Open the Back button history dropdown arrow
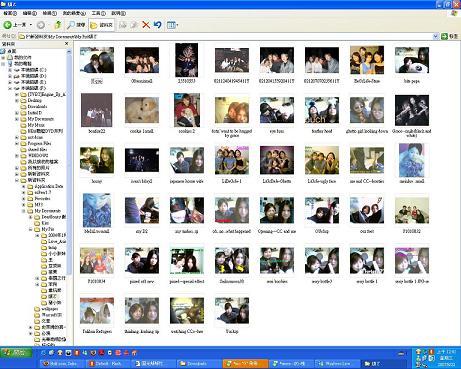This screenshot has width=461, height=369. pyautogui.click(x=31, y=25)
